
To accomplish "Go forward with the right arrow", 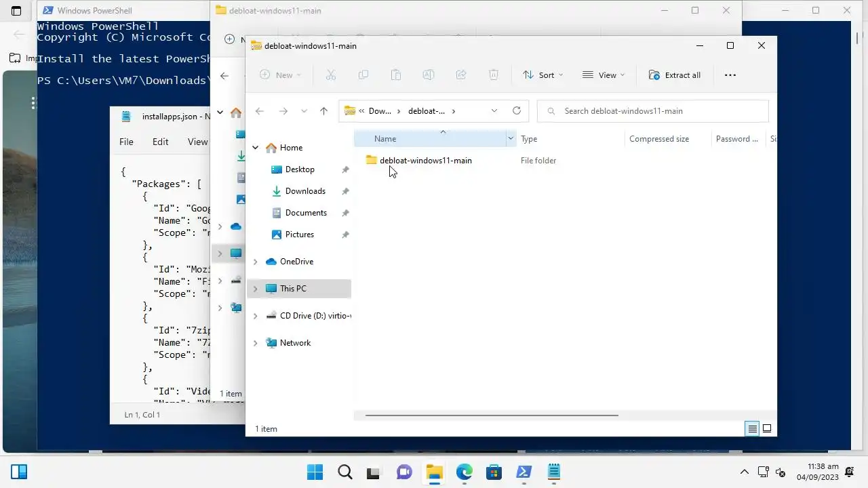I will (x=283, y=111).
